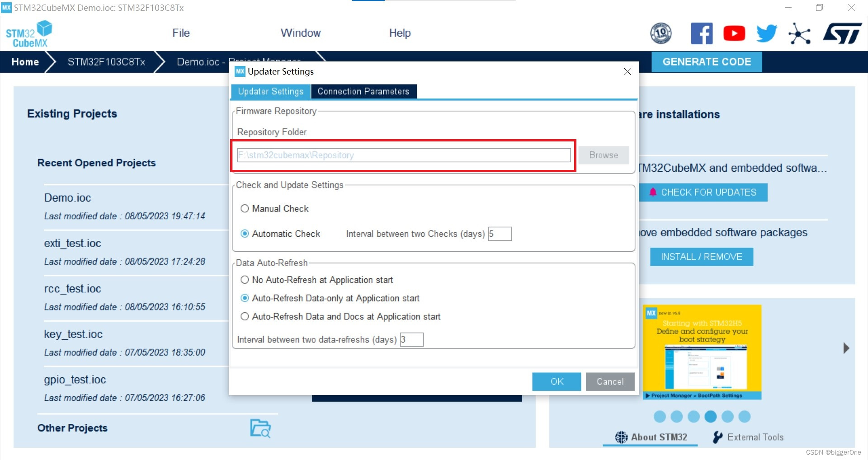Open the Help menu
Screen dimensions: 868x460
pyautogui.click(x=400, y=33)
